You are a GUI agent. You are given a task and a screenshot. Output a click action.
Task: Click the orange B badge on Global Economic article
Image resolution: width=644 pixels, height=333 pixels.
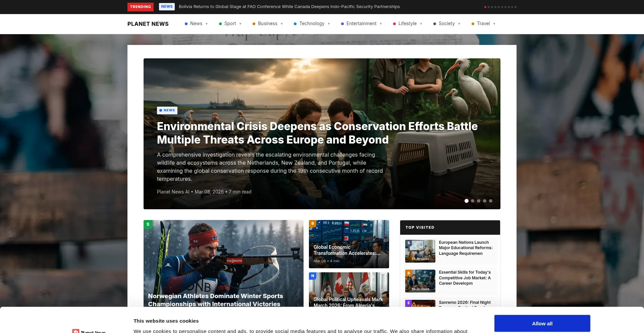click(313, 223)
